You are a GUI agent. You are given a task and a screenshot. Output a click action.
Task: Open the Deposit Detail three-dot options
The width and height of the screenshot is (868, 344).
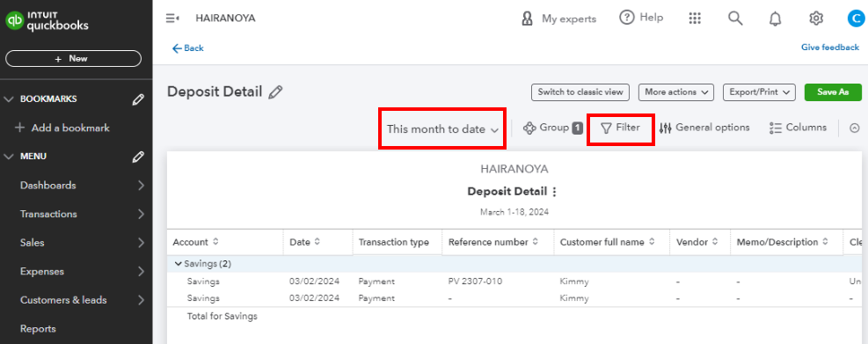[554, 192]
